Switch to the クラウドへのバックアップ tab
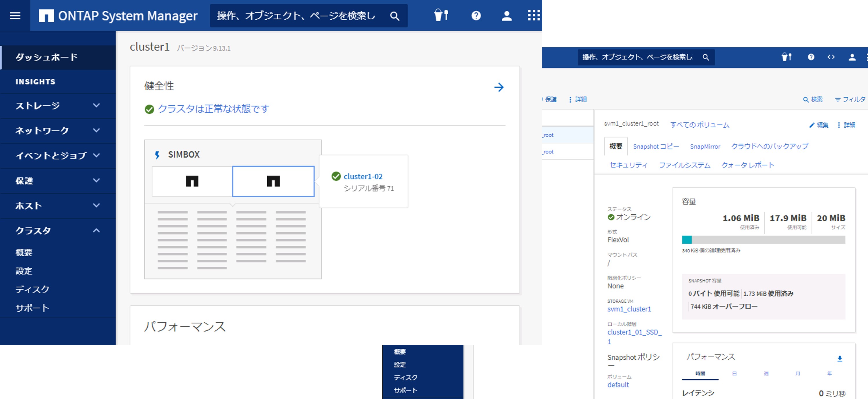The width and height of the screenshot is (868, 399). pos(769,146)
